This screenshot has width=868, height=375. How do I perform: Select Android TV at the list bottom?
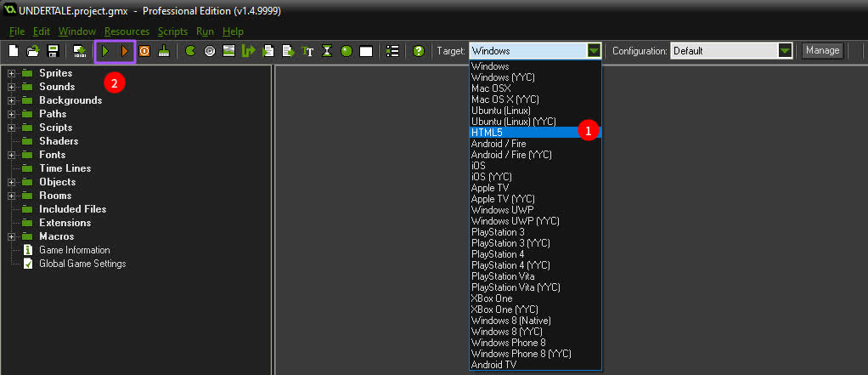(535, 365)
